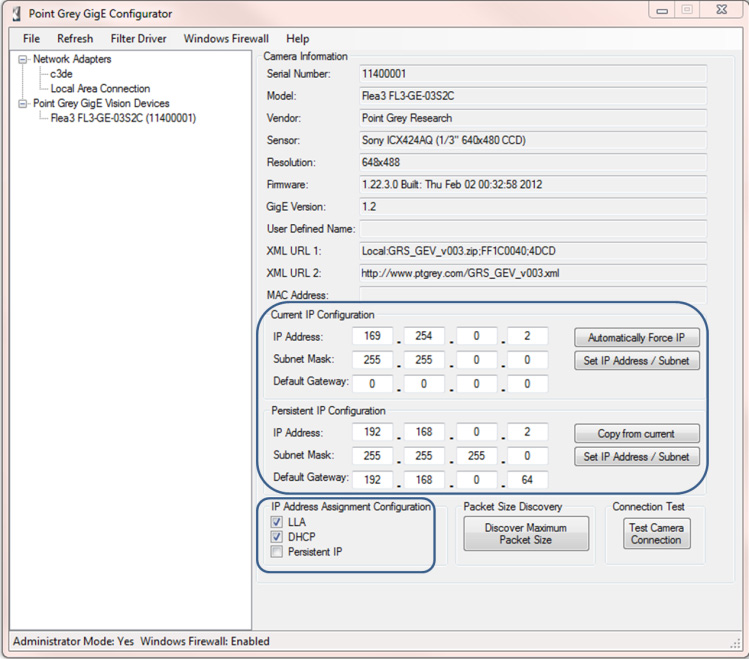
Task: Select Flea3 FL3-GE-03S2C camera in tree
Action: click(x=123, y=118)
